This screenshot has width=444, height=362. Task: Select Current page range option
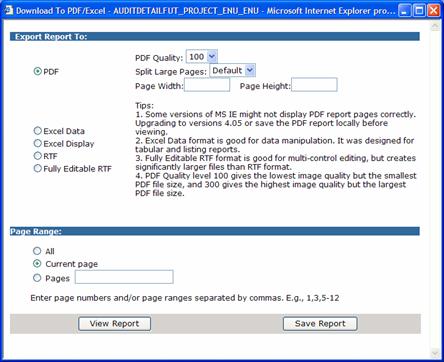[37, 264]
